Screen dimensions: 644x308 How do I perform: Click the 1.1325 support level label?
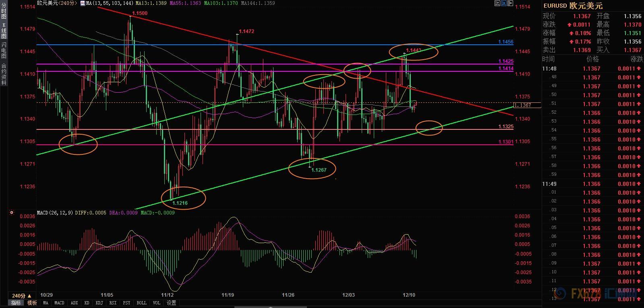(506, 127)
